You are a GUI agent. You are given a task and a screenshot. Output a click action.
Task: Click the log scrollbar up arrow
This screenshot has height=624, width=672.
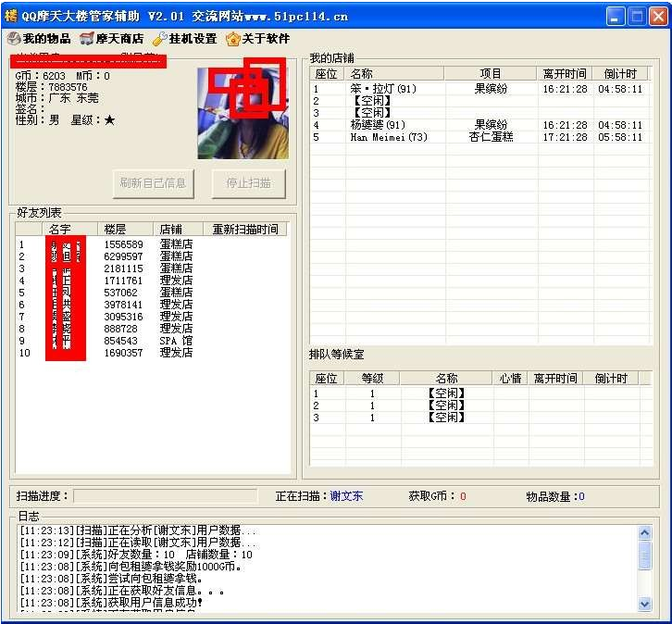click(645, 532)
